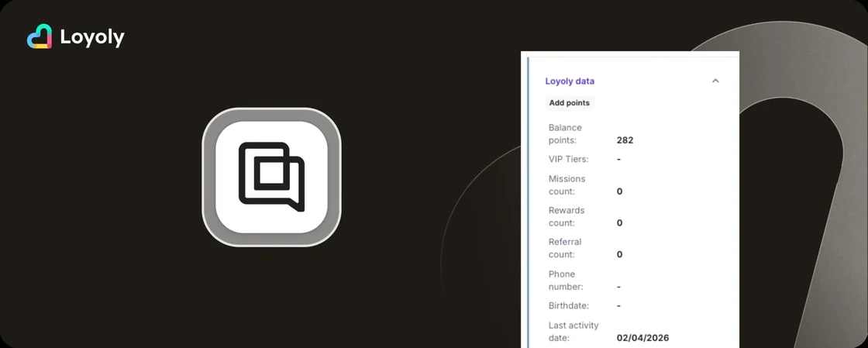
Task: Select the Last activity date label
Action: [573, 332]
